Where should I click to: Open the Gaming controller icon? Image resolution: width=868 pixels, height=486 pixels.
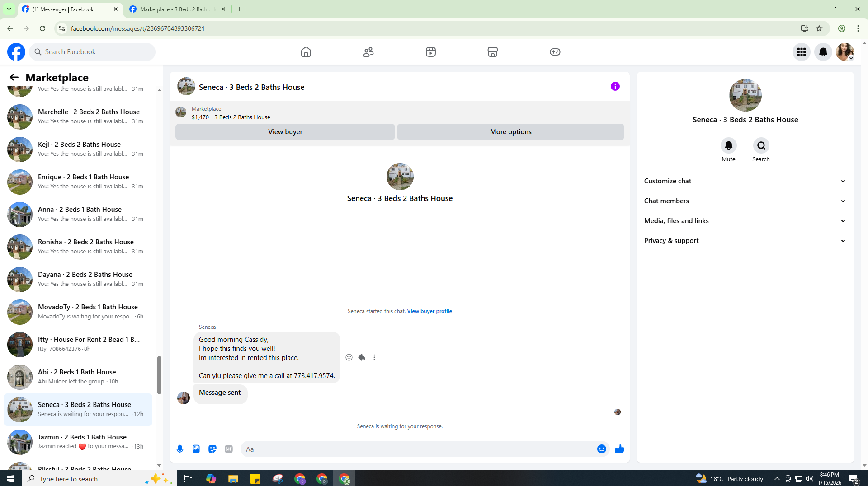click(555, 52)
